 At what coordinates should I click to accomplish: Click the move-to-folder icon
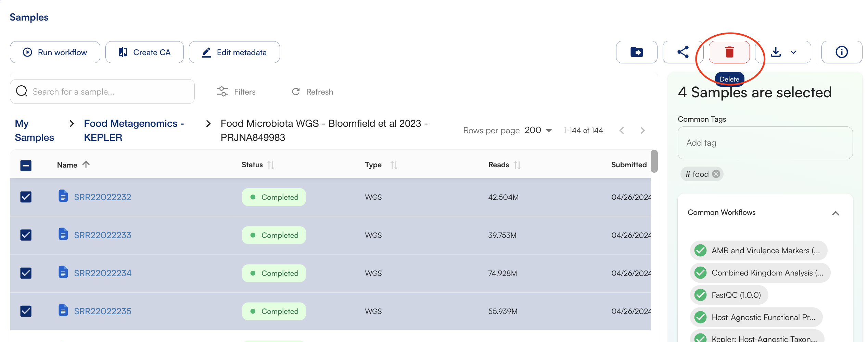636,52
